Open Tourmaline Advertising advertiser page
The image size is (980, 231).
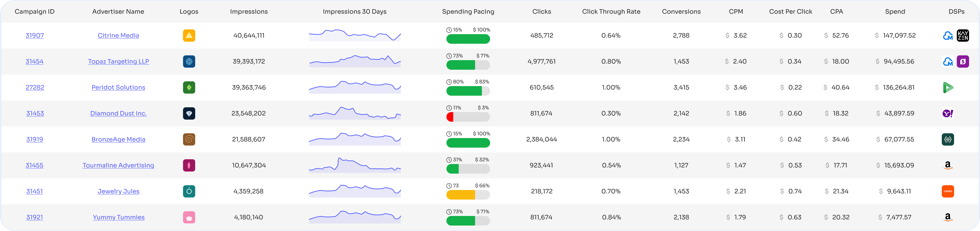coord(118,165)
